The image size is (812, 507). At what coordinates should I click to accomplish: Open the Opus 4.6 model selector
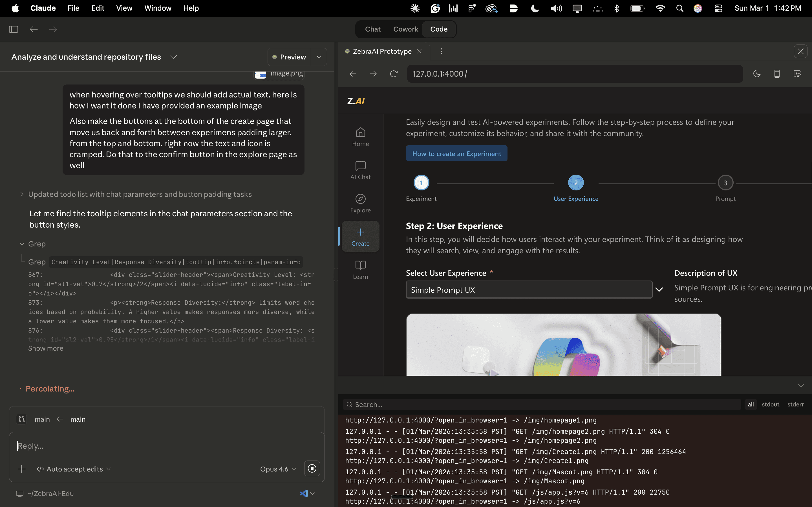tap(278, 469)
